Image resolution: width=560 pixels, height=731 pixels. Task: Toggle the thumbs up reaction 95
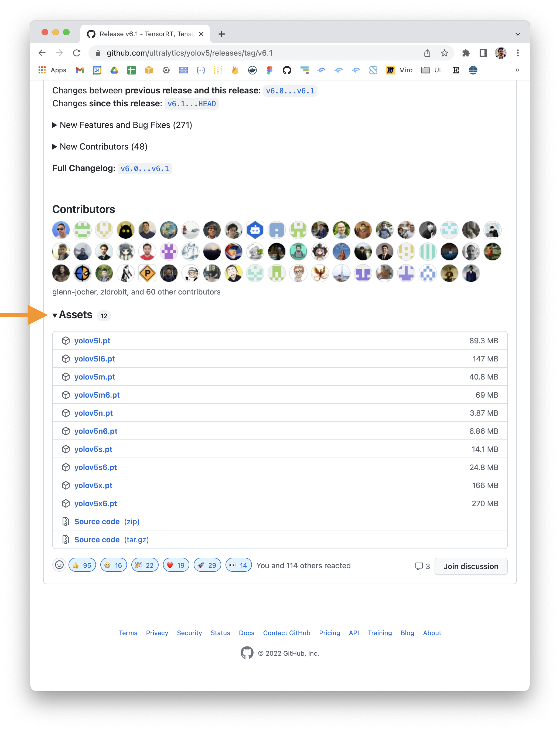click(82, 565)
